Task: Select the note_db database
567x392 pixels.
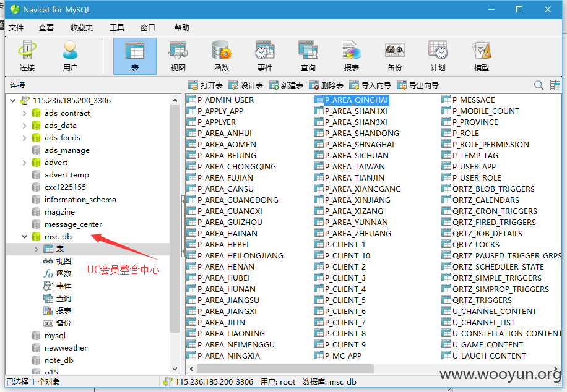Action: pos(53,360)
